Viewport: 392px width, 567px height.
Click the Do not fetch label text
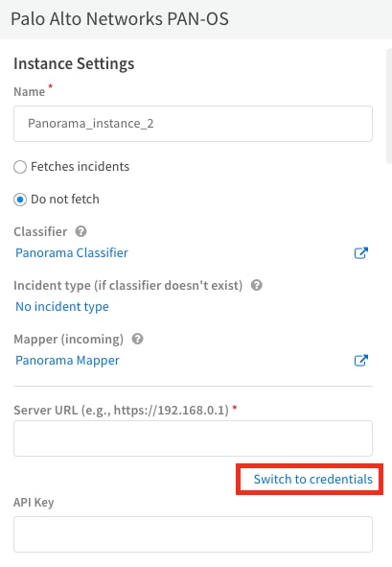tap(65, 200)
